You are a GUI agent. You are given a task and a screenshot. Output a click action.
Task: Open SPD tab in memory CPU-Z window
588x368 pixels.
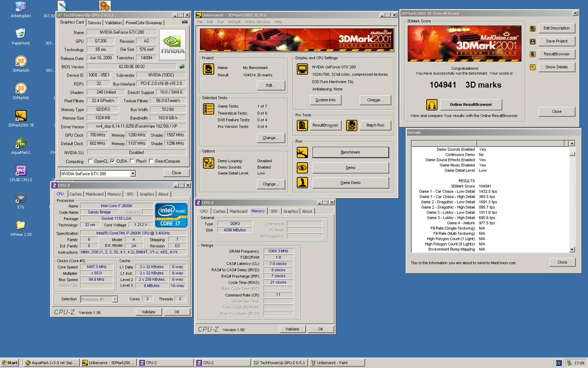click(274, 212)
